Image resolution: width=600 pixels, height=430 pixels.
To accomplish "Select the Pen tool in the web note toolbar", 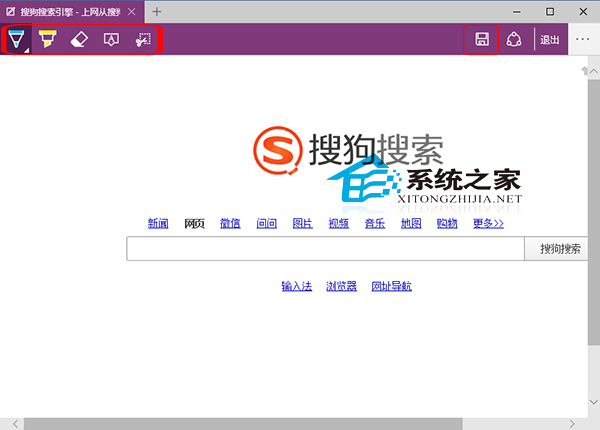I will [x=16, y=39].
